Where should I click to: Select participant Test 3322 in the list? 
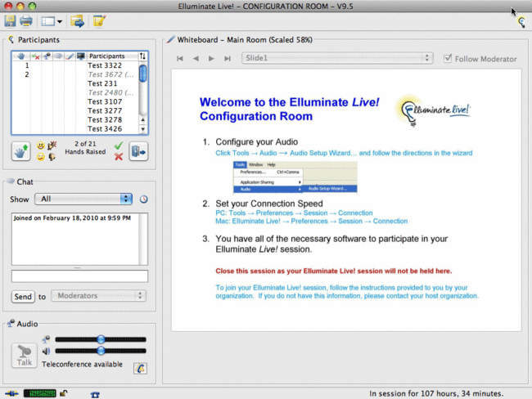click(x=105, y=65)
